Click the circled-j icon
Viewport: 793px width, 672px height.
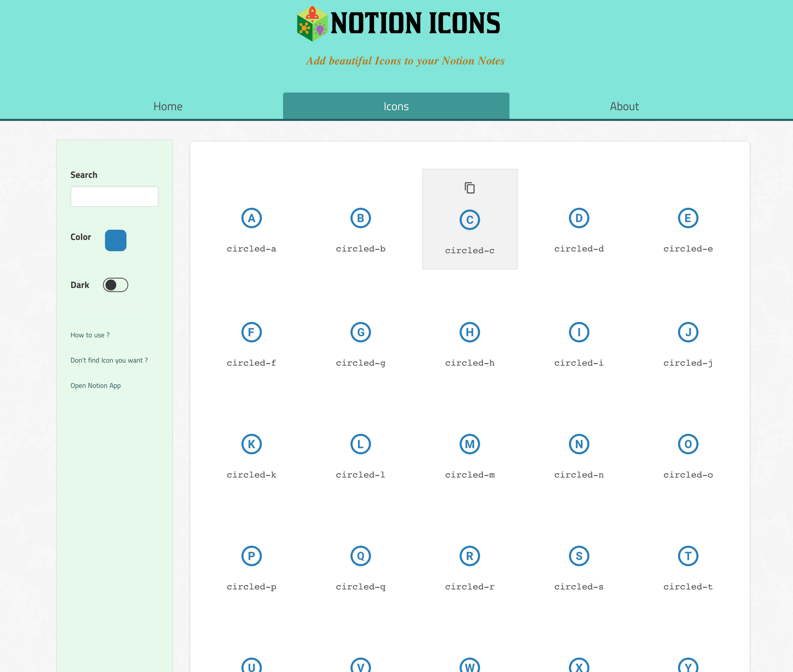[688, 332]
